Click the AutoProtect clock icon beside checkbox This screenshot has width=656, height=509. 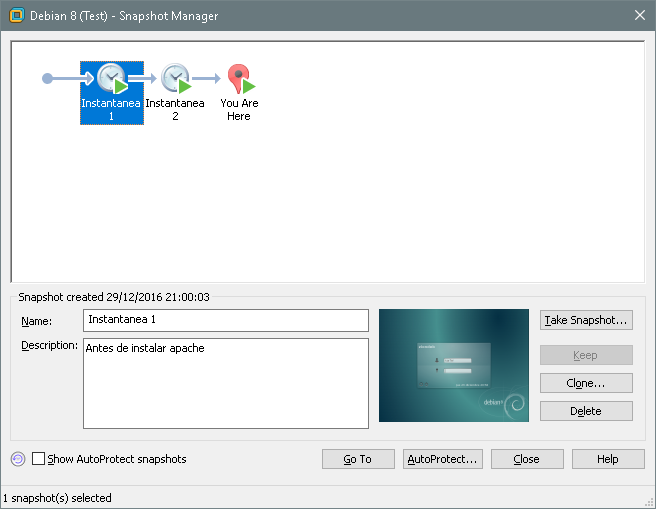pos(18,459)
